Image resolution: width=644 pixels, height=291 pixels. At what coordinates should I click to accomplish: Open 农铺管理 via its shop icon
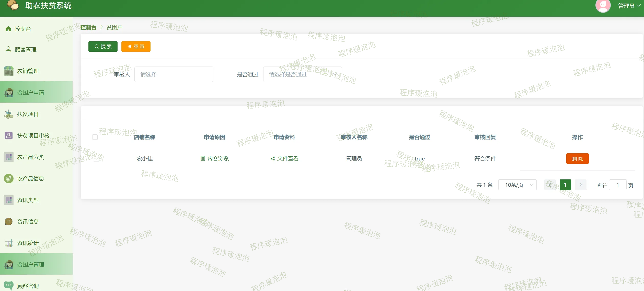[9, 71]
